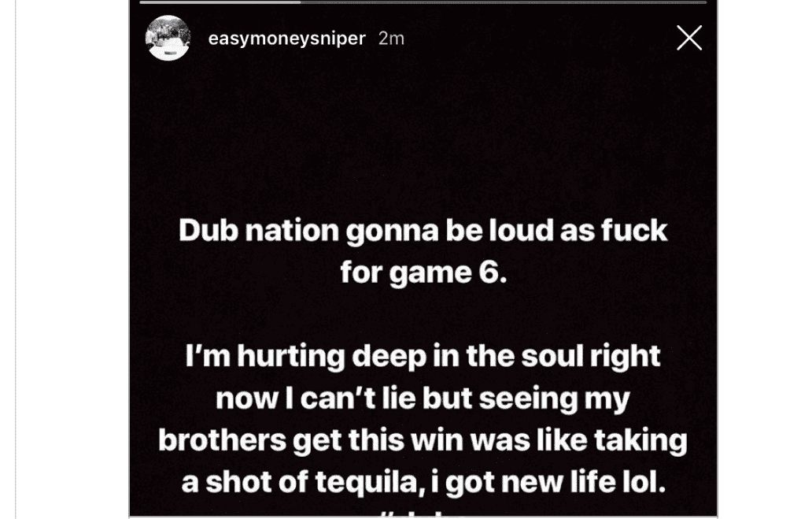The width and height of the screenshot is (812, 519).
Task: Open easymoneysniper's profile avatar
Action: click(x=168, y=38)
